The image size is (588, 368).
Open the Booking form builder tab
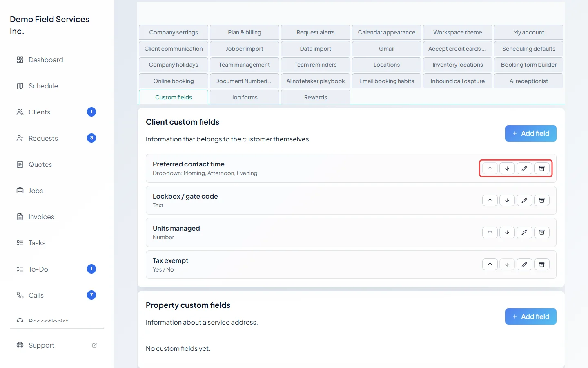point(529,65)
